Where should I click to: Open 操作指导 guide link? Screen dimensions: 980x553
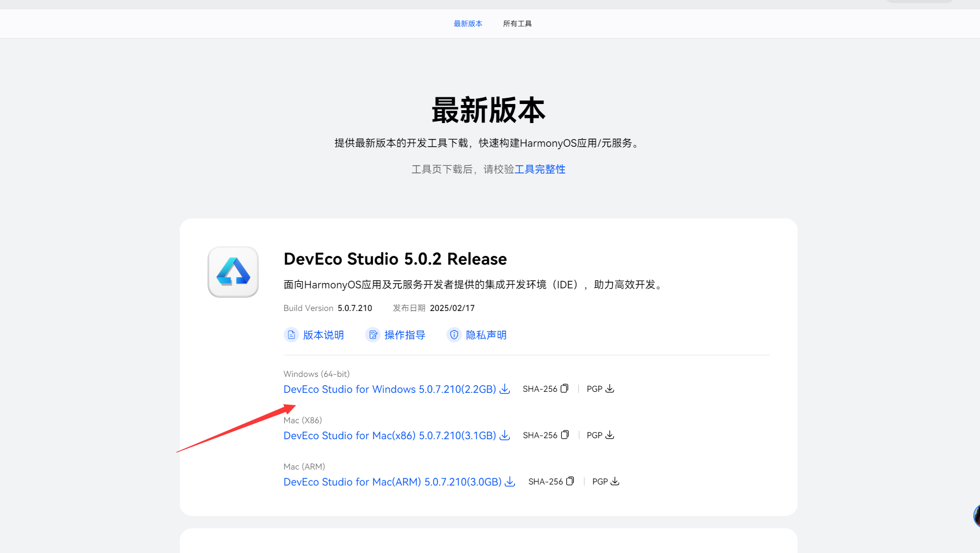[405, 335]
